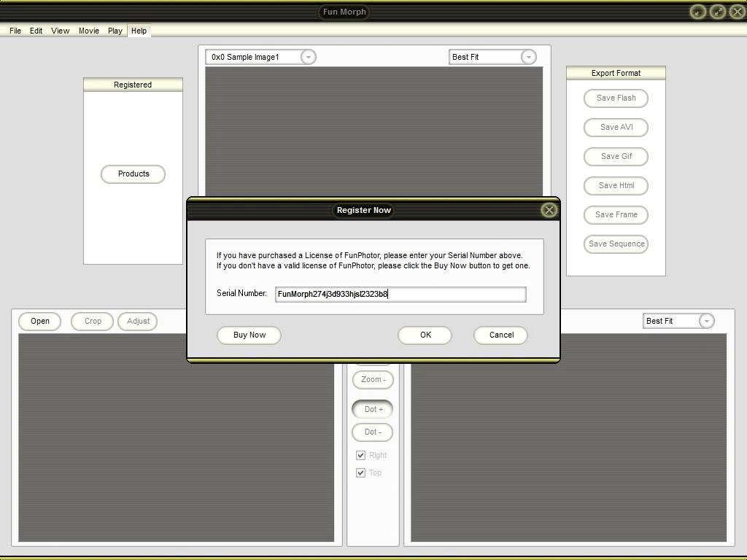This screenshot has width=747, height=560.
Task: Expand the lower right Best Fit dropdown
Action: point(706,321)
